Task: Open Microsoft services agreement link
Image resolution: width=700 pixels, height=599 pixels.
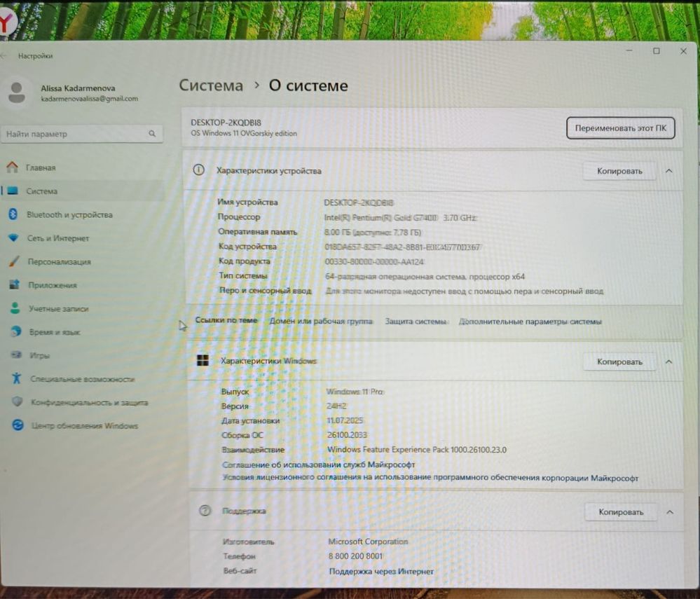Action: click(319, 464)
